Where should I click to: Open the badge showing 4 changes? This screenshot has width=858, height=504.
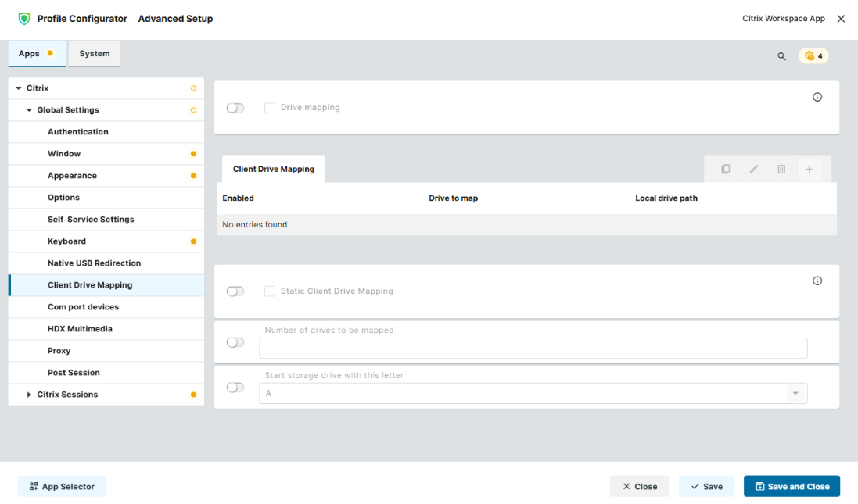(x=813, y=55)
